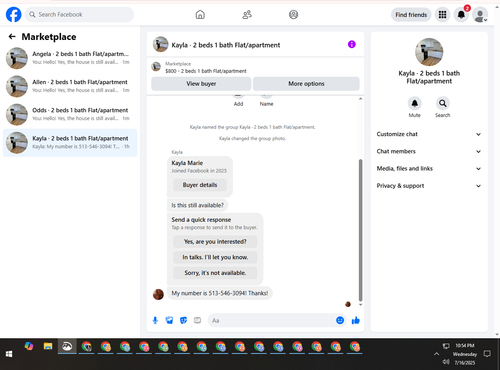Click Search in conversation magnifier icon

coord(443,103)
